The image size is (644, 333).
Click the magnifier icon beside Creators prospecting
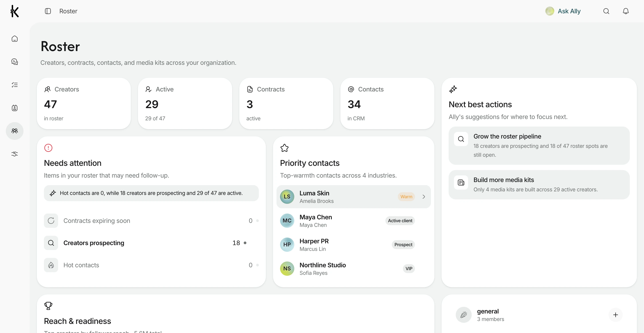coord(51,243)
